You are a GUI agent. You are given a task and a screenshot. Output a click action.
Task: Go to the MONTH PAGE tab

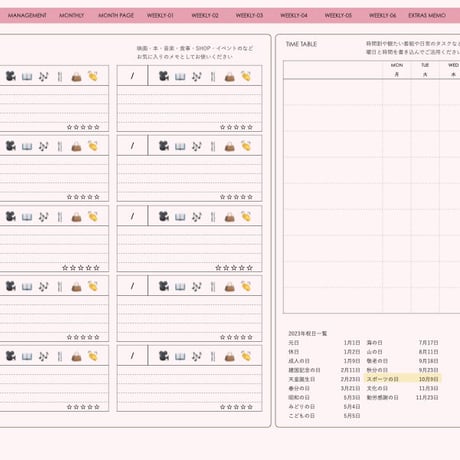pyautogui.click(x=116, y=15)
